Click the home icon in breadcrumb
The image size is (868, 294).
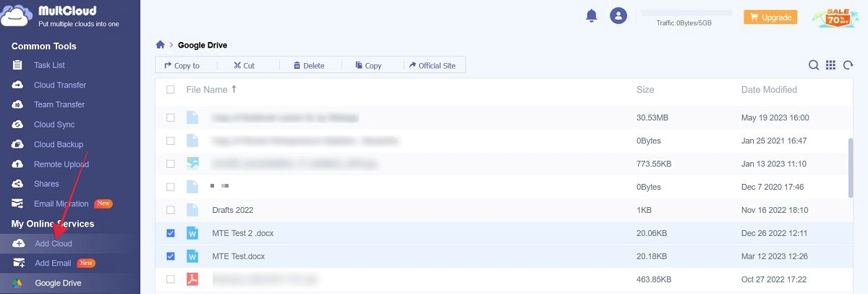[x=161, y=45]
